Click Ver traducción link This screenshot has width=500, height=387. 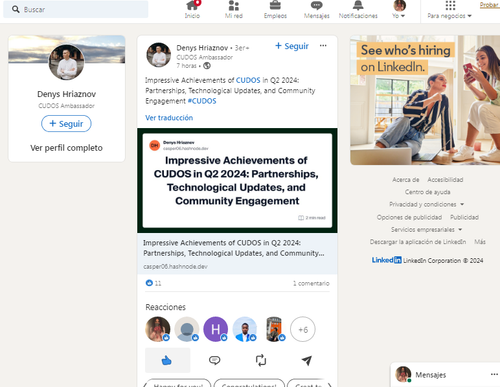[x=169, y=118]
